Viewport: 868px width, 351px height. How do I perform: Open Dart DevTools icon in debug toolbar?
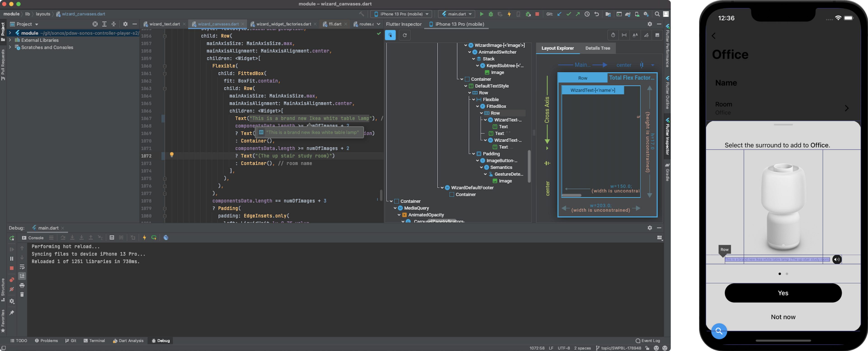coord(166,238)
